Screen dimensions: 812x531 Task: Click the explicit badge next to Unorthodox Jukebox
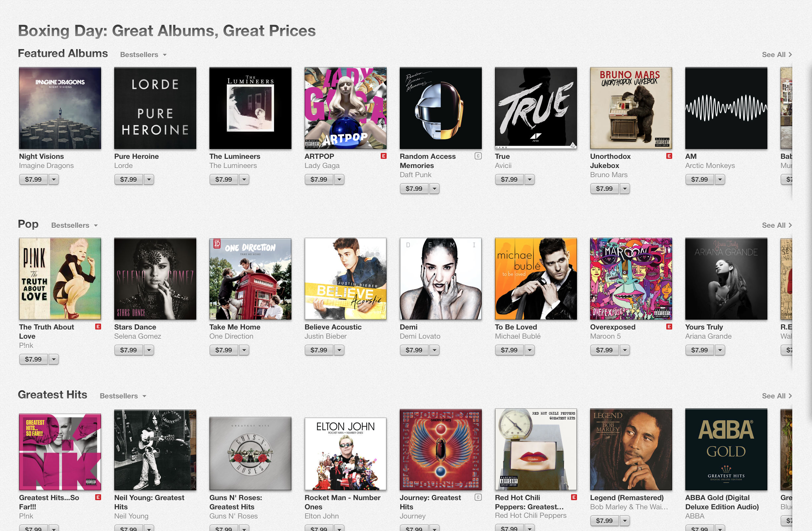pyautogui.click(x=669, y=156)
